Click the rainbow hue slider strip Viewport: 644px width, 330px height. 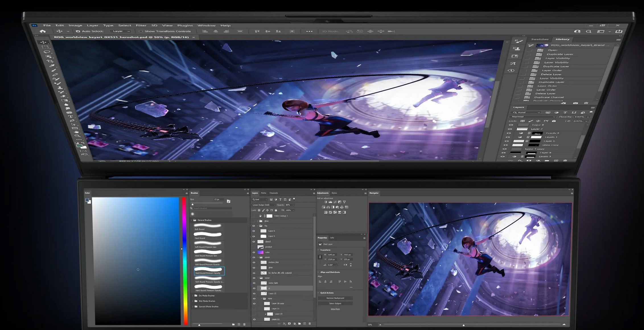pos(184,261)
